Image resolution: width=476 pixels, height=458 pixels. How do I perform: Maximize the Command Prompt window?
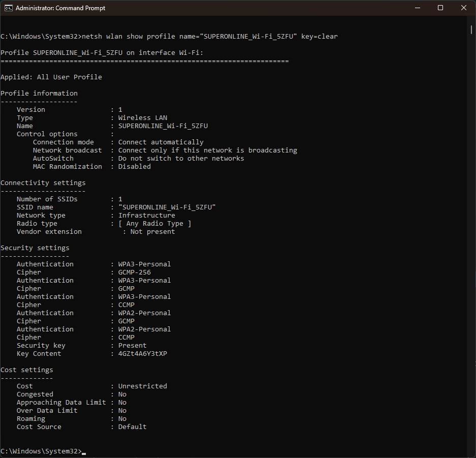(440, 8)
